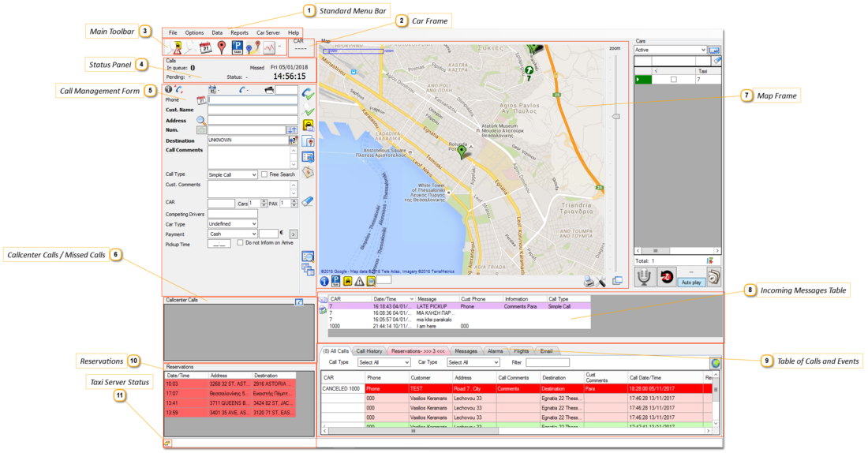Click the Taxi parking P toolbar icon
Viewport: 868px width, 453px height.
237,47
